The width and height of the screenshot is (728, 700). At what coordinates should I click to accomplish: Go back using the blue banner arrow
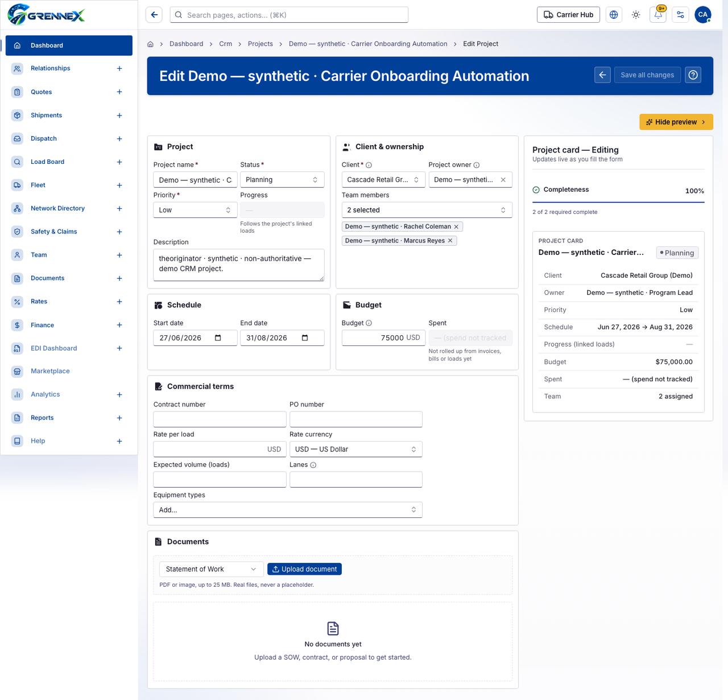(602, 75)
